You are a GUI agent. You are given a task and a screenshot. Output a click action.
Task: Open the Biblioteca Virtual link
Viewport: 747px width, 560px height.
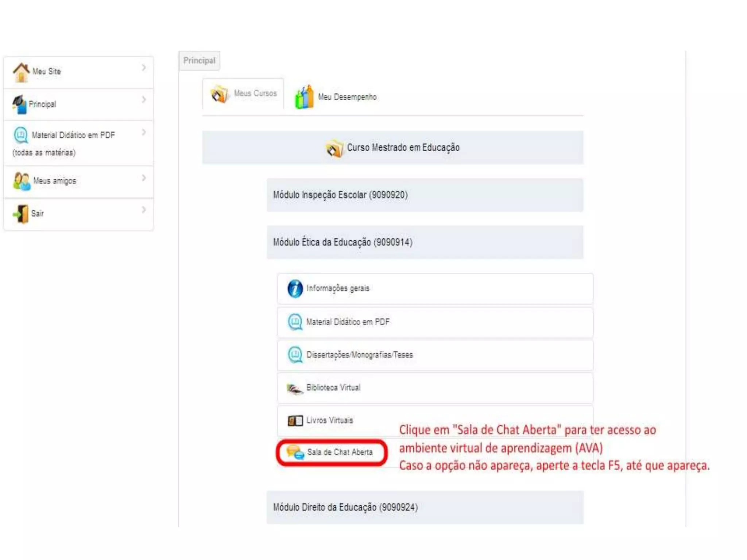point(435,388)
